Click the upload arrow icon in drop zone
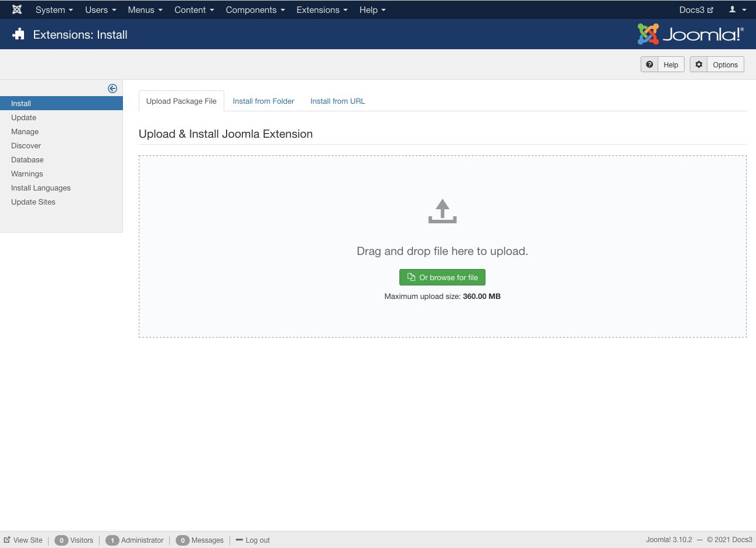Image resolution: width=756 pixels, height=548 pixels. click(x=442, y=211)
